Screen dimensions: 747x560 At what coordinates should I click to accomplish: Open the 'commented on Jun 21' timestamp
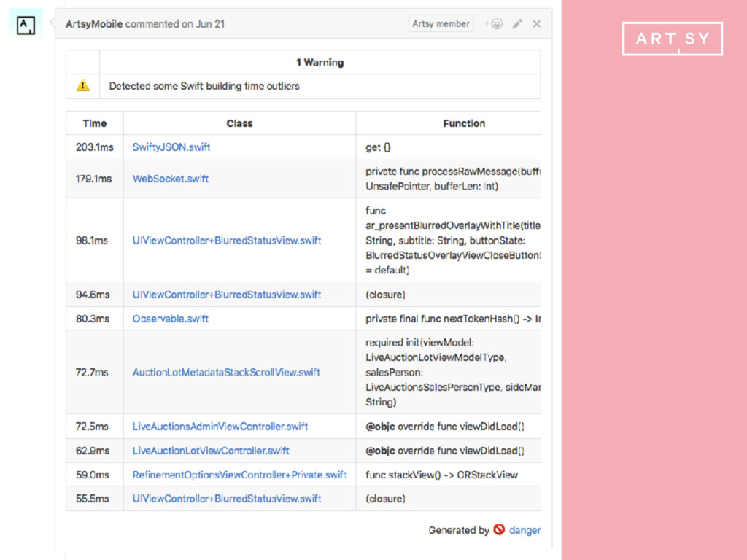[x=174, y=24]
